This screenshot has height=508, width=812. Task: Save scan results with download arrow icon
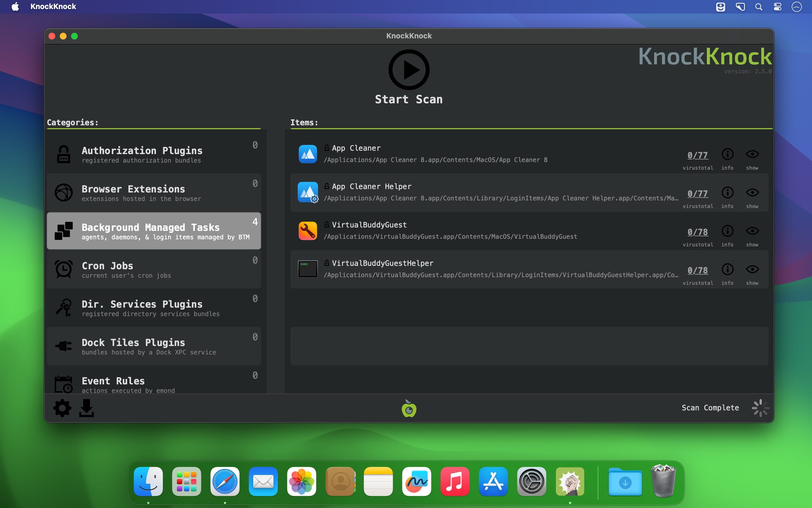(87, 408)
